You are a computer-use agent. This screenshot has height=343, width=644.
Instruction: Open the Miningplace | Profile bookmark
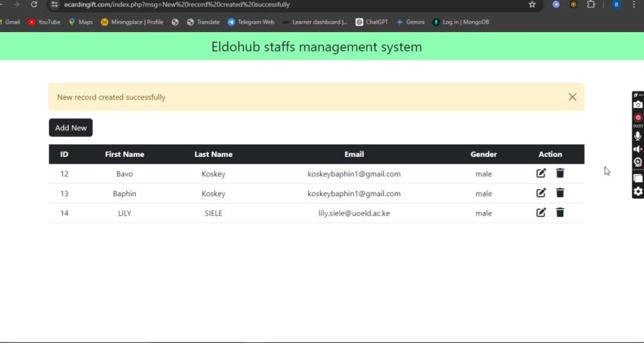(x=132, y=22)
